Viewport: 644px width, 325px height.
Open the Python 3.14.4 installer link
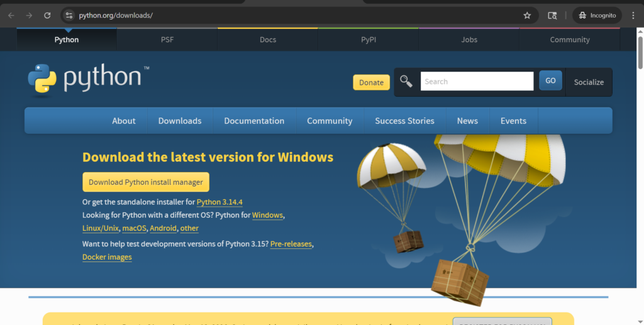tap(219, 202)
